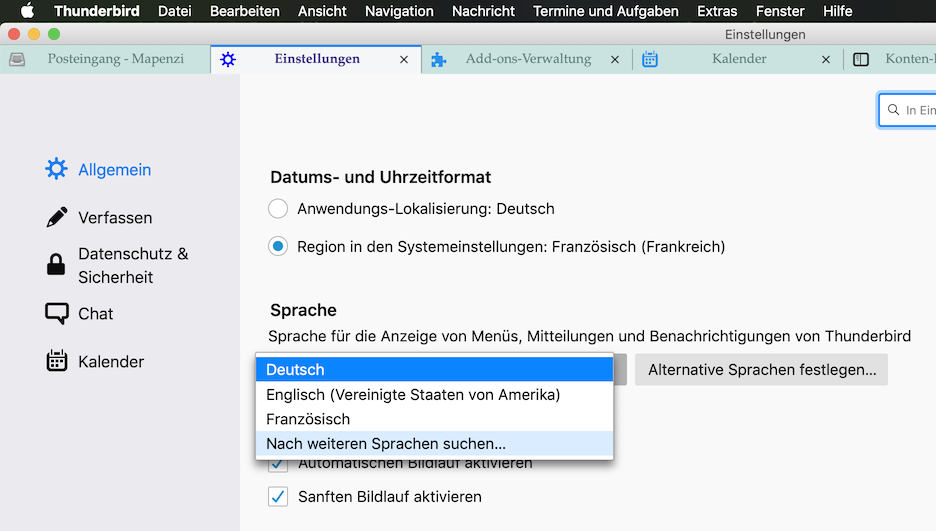
Task: Select Anwendungs-Lokalisierung: Deutsch radio button
Action: pyautogui.click(x=278, y=209)
